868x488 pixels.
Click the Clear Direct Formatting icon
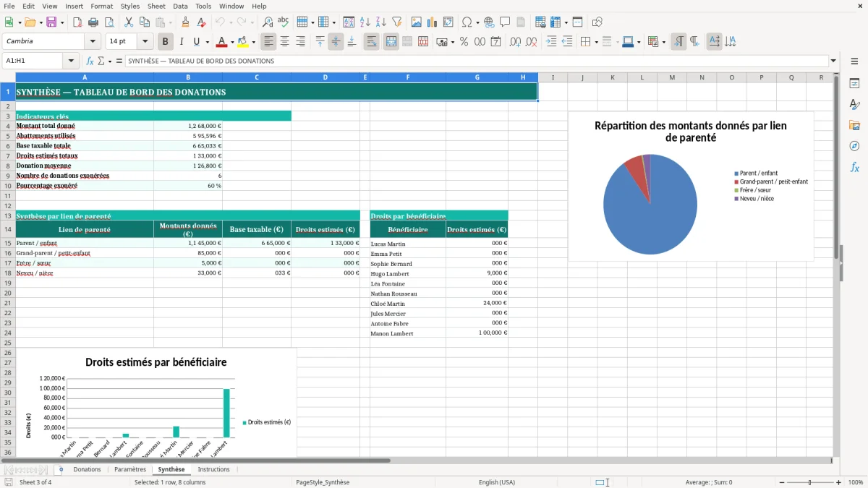coord(200,22)
